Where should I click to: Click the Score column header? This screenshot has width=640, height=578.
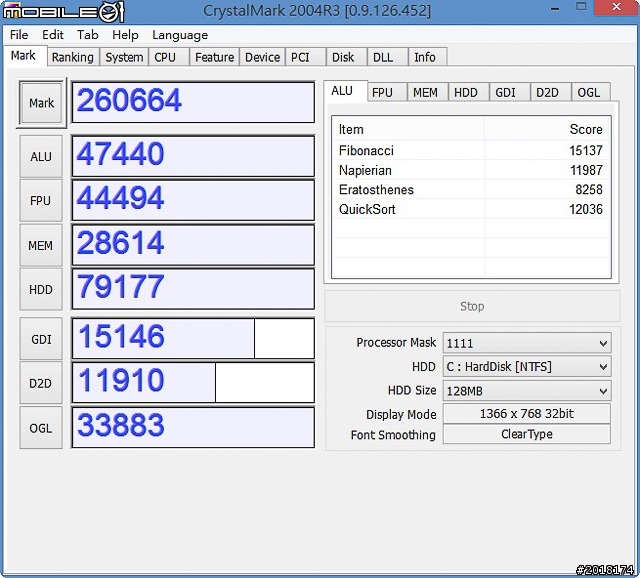[547, 129]
